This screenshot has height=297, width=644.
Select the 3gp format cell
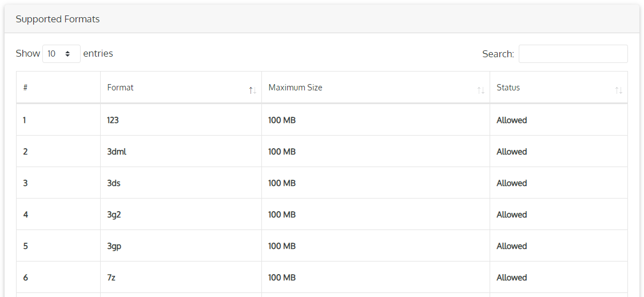pyautogui.click(x=114, y=246)
